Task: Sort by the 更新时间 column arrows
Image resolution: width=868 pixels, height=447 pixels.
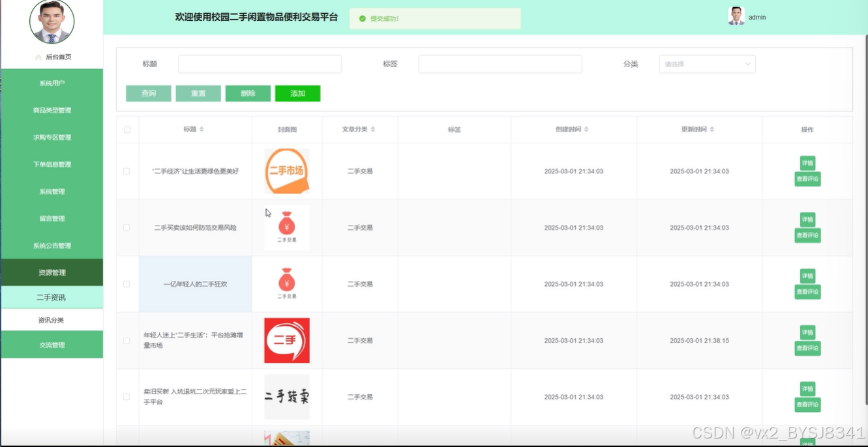Action: pyautogui.click(x=712, y=130)
